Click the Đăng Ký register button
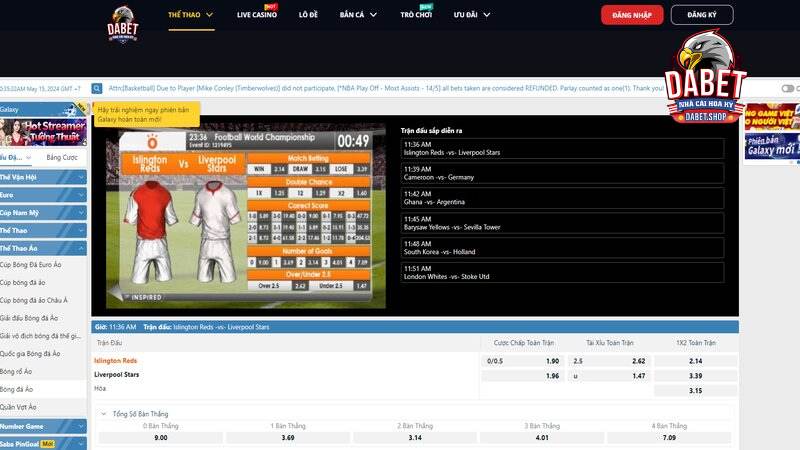The height and width of the screenshot is (450, 800). 702,15
